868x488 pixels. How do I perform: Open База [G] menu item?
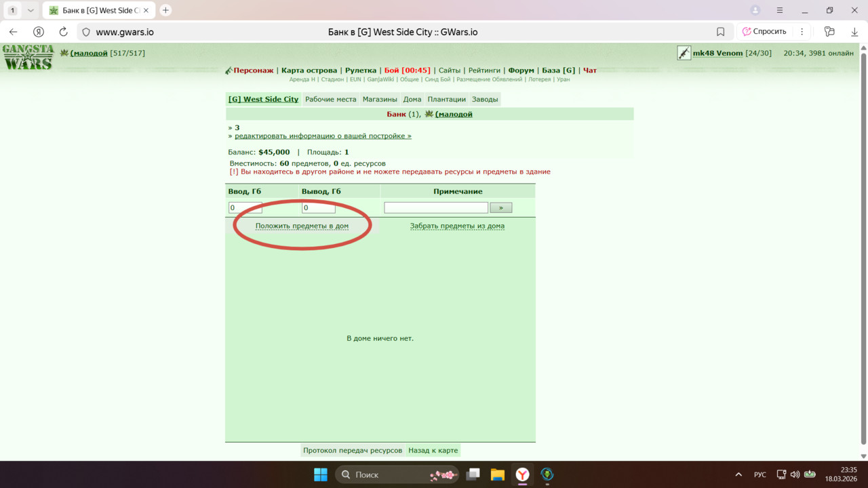point(559,70)
